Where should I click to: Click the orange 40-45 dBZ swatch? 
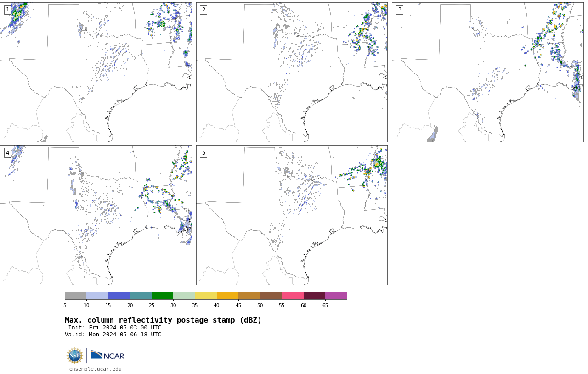[x=227, y=296]
